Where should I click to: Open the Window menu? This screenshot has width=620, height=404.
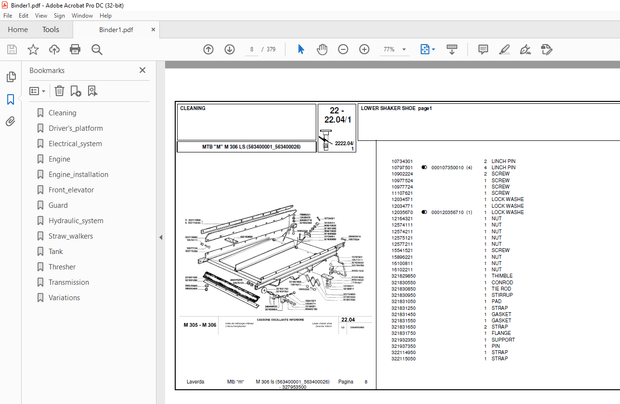(82, 16)
